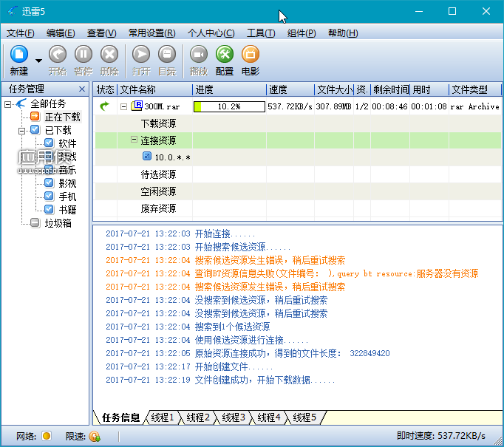This screenshot has height=447, width=504.
Task: Open the 垃圾箱 trash folder
Action: (58, 223)
